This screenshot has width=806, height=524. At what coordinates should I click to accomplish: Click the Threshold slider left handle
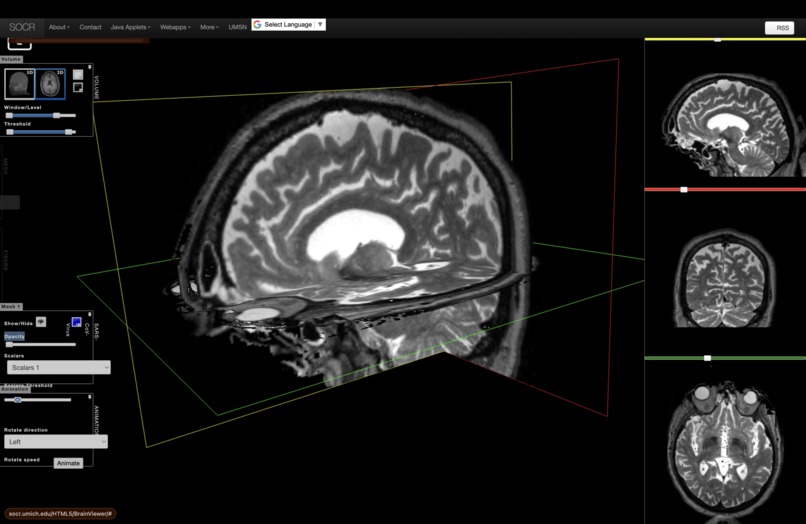tap(10, 132)
